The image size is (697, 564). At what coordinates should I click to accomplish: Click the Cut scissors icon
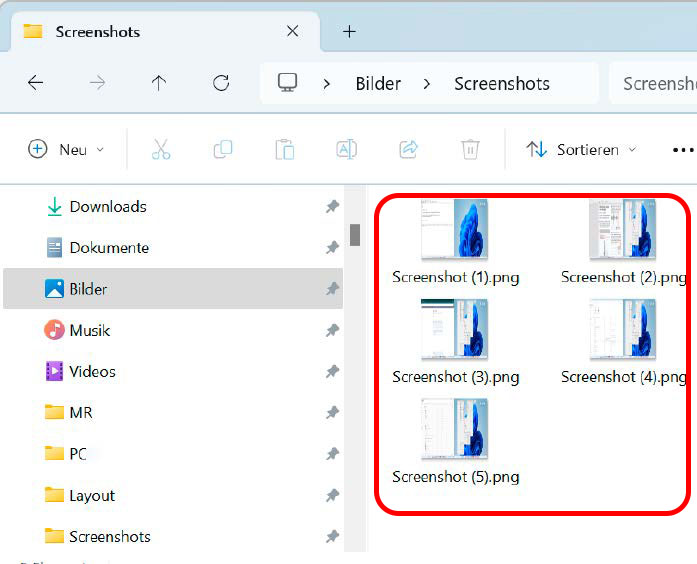pos(161,149)
